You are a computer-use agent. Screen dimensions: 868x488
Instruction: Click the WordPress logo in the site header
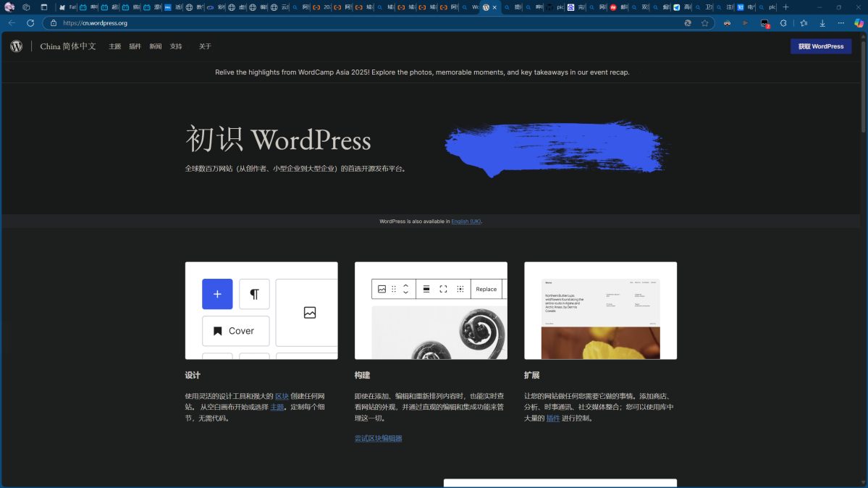coord(17,46)
